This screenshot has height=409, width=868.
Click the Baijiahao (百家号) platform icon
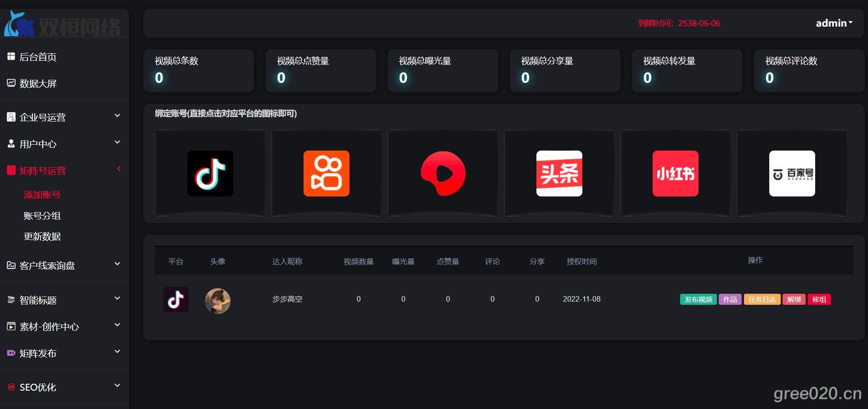click(x=792, y=174)
